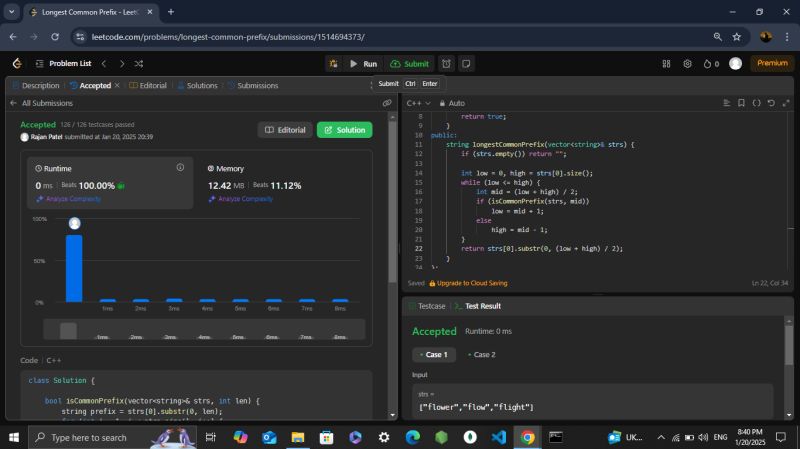Copy the submission link icon

coord(387,103)
